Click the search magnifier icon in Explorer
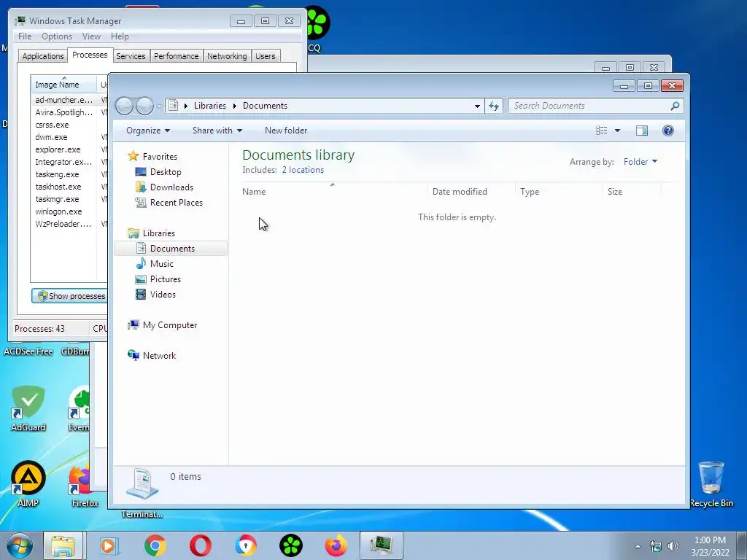 tap(675, 106)
